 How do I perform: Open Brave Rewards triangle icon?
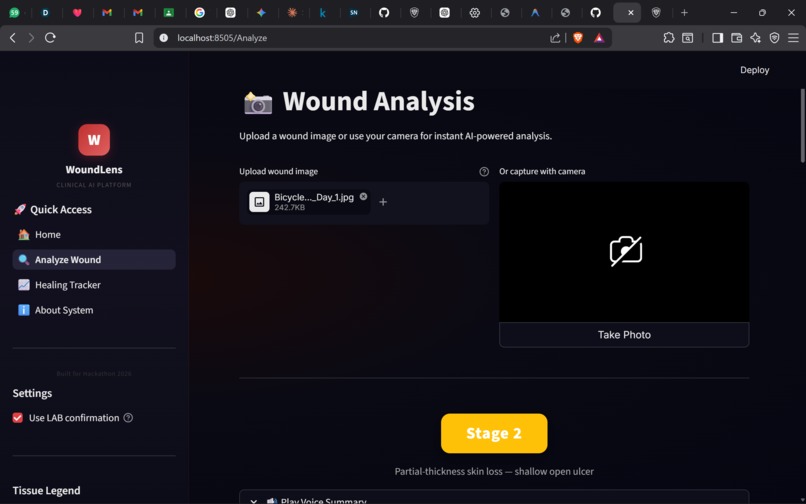[x=599, y=38]
